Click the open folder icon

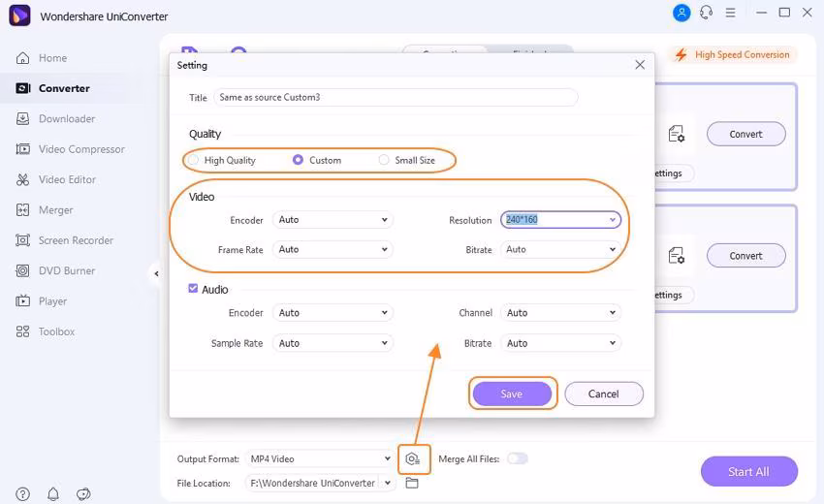pos(412,483)
